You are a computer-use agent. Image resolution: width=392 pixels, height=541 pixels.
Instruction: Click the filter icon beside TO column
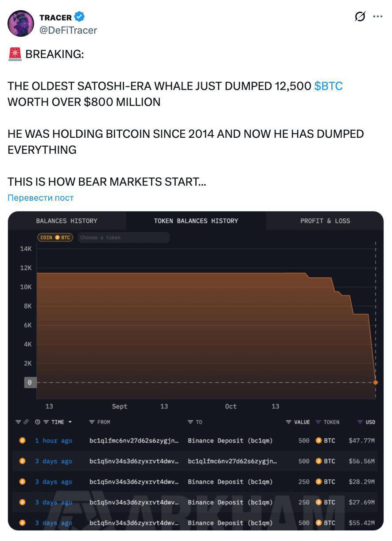coord(190,422)
